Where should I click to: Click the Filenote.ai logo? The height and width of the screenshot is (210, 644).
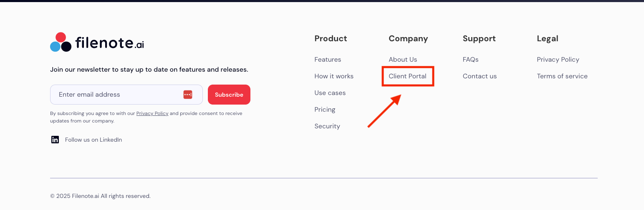click(97, 42)
